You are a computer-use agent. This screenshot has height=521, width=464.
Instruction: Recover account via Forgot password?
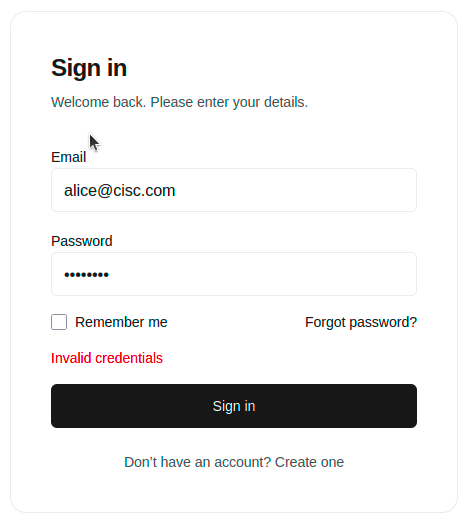(x=361, y=322)
